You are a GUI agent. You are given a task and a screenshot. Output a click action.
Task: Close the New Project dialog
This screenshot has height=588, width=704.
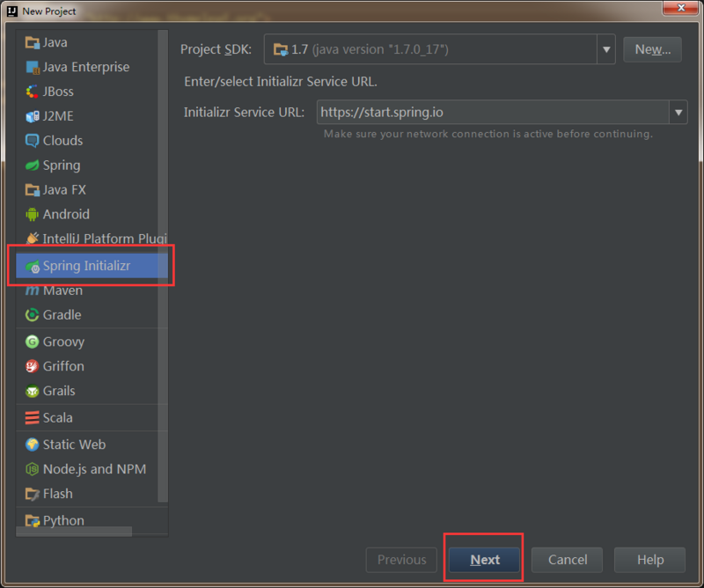(x=680, y=8)
